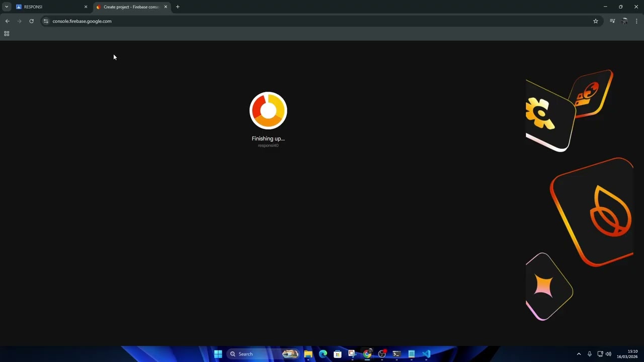Go forward to the next page
The width and height of the screenshot is (644, 362).
19,21
